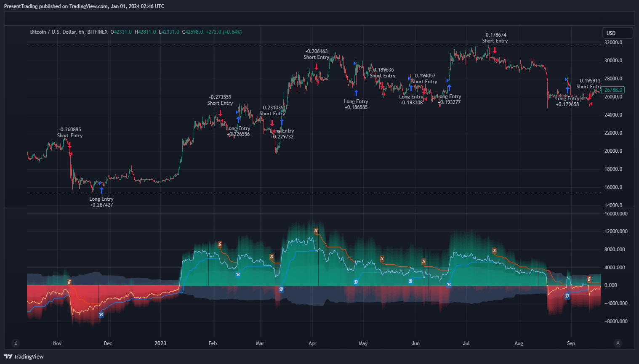Click the Sep date label

(571, 343)
